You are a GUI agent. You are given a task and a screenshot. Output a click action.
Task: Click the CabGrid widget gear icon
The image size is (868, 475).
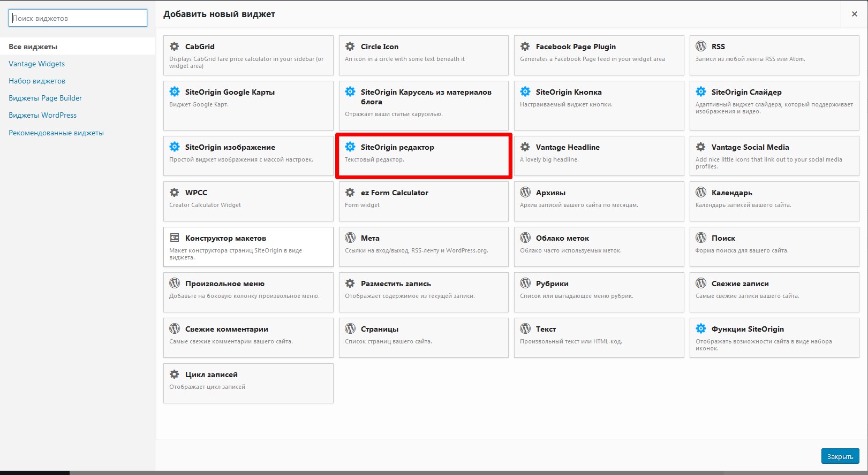(175, 47)
